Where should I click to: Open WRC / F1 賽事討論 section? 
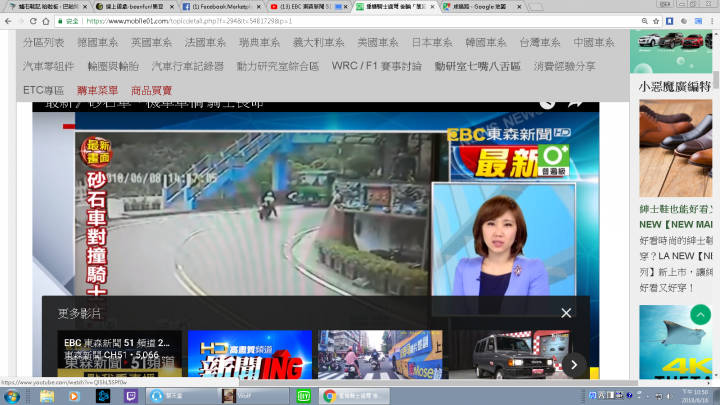[377, 67]
